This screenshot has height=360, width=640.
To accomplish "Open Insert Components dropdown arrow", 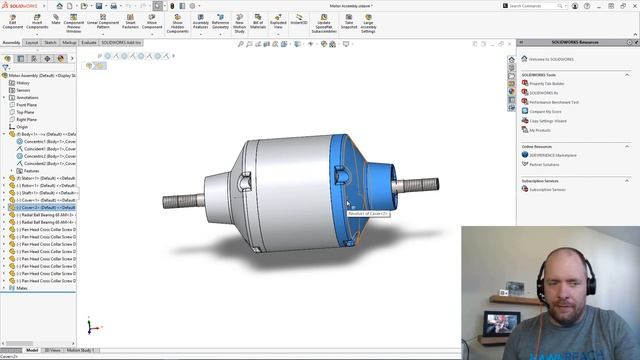I will point(37,34).
